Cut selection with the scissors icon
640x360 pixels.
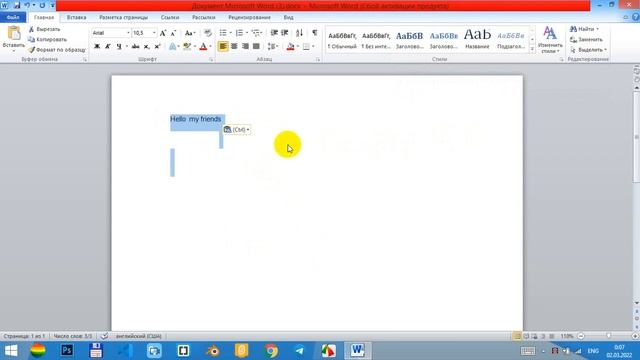31,29
